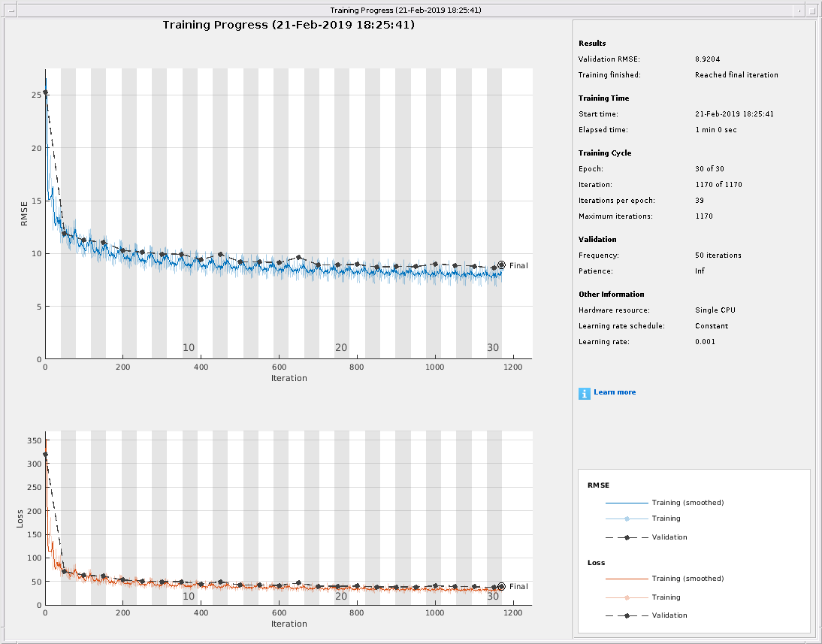The height and width of the screenshot is (644, 822).
Task: Click the epoch 20 label on Loss plot
Action: pos(341,596)
